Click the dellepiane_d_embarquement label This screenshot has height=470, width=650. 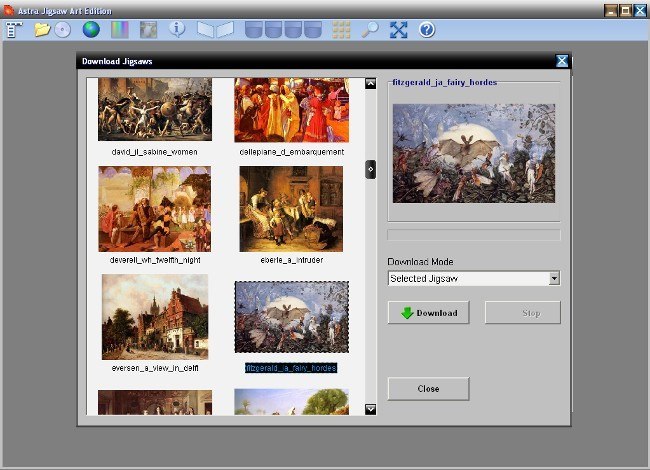tap(291, 152)
